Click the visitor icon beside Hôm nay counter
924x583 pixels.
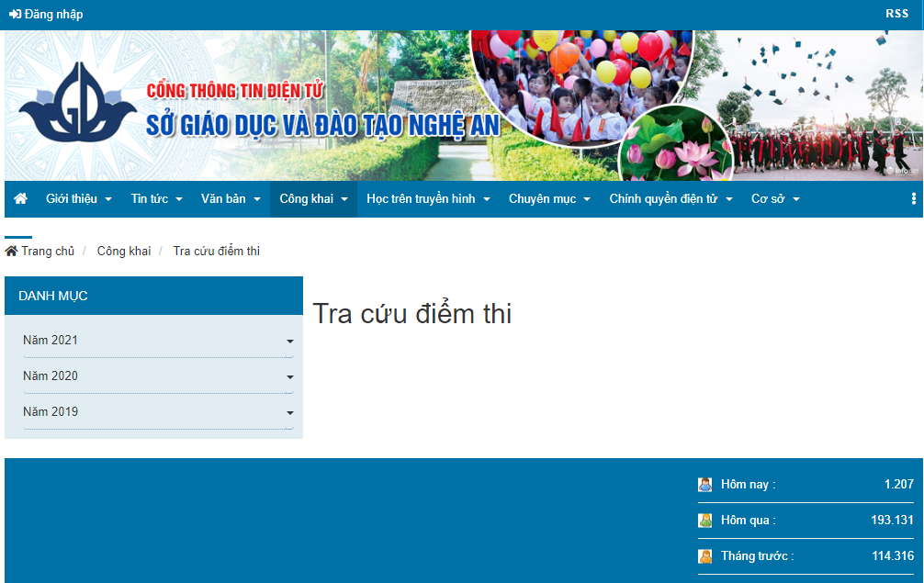(x=704, y=484)
